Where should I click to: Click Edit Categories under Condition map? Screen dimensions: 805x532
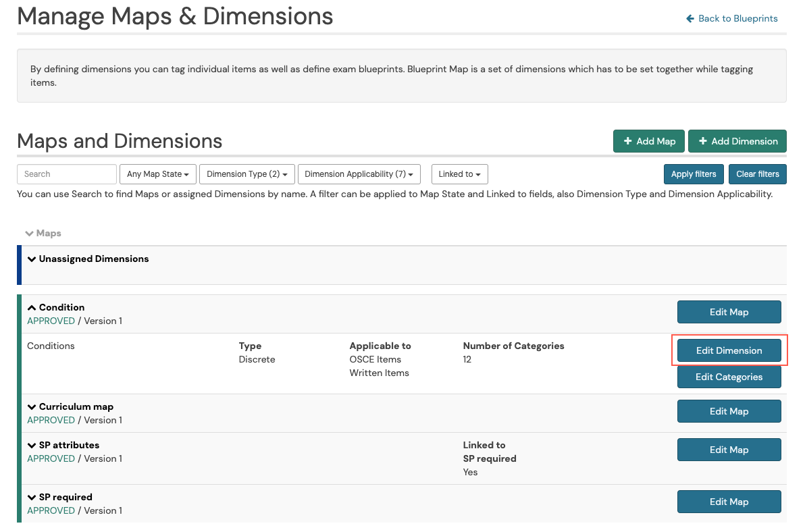[729, 377]
